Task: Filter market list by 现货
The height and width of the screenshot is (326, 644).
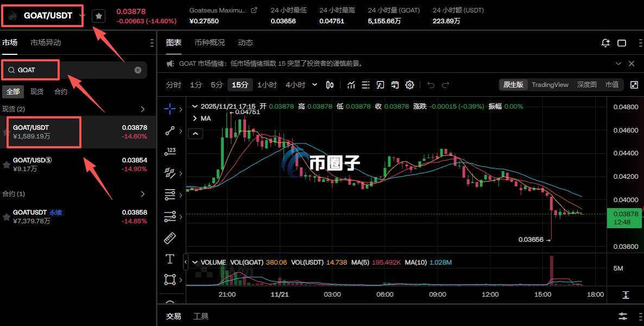Action: pyautogui.click(x=37, y=92)
